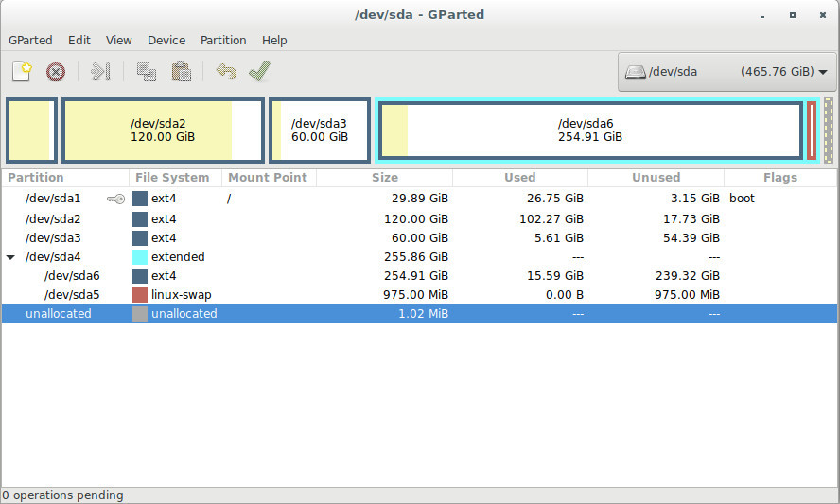
Task: Copy the partition with the Copy icon
Action: point(147,71)
